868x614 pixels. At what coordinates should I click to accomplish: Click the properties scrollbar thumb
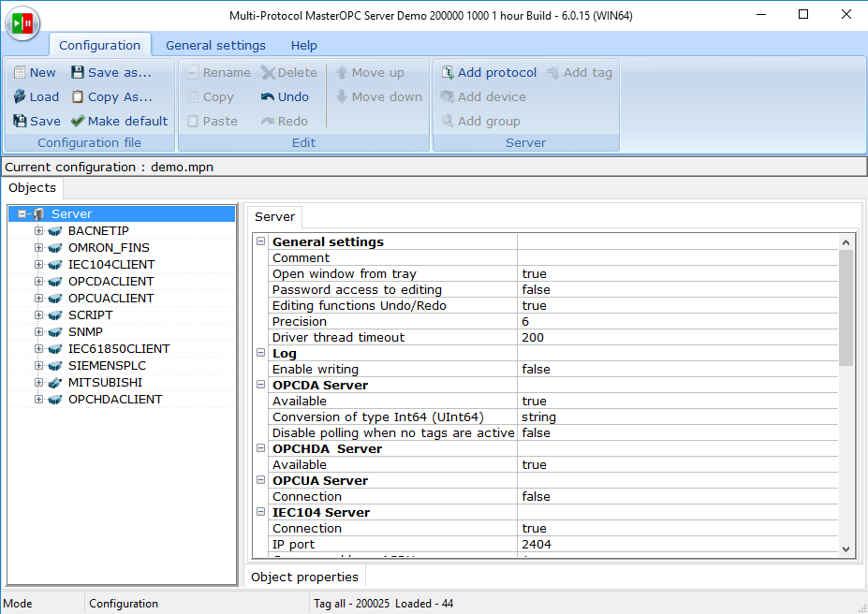coord(846,308)
